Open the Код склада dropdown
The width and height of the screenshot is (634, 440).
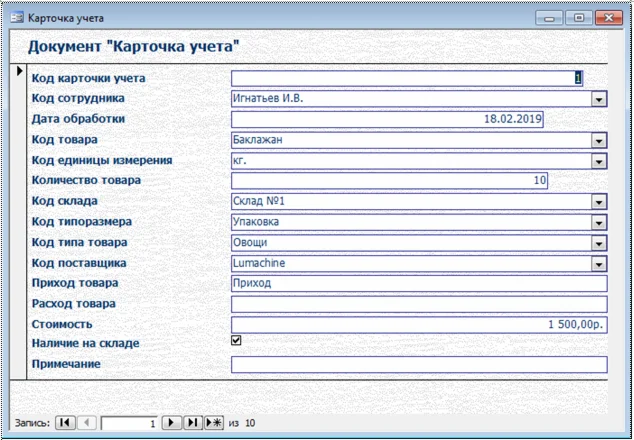(599, 202)
